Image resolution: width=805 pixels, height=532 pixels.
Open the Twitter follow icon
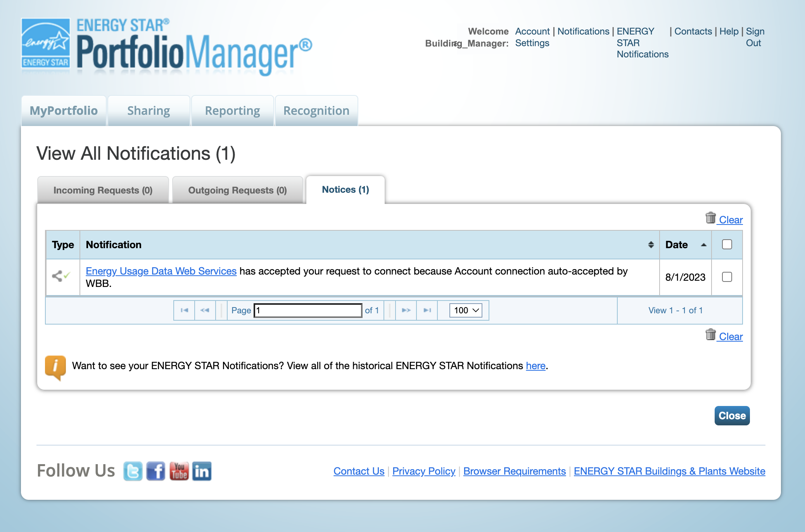tap(133, 471)
